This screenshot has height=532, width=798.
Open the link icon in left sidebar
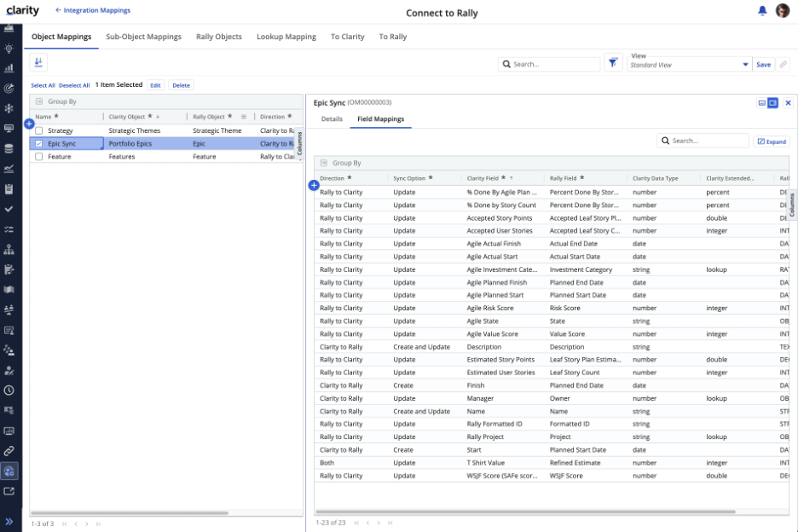coord(9,450)
